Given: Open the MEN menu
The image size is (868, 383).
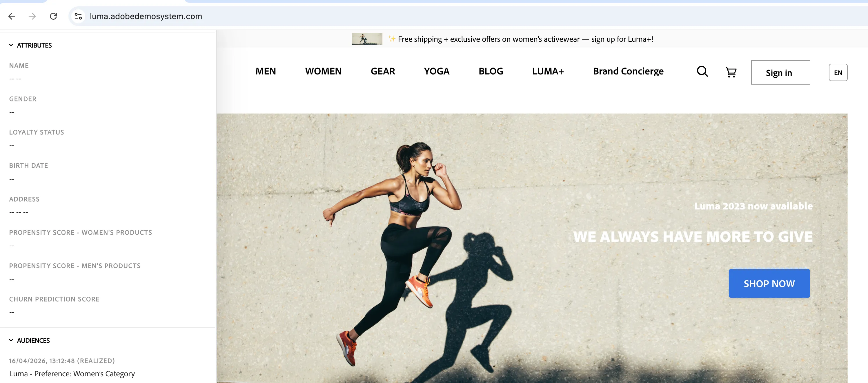Looking at the screenshot, I should tap(266, 71).
